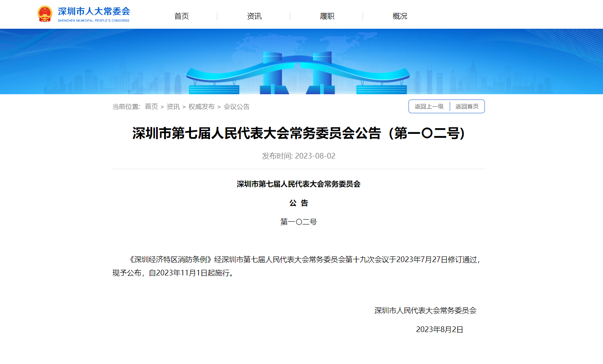Open the 概况 navigation menu

[400, 16]
